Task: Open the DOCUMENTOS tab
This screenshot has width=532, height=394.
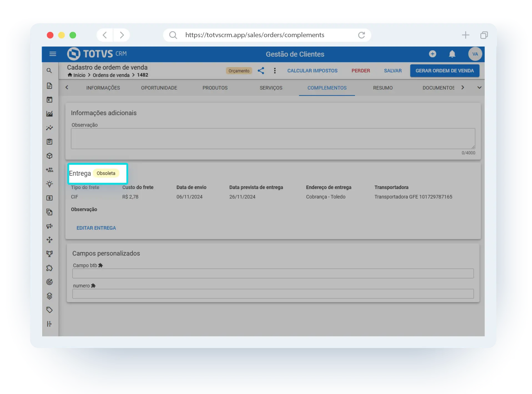Action: pos(438,88)
